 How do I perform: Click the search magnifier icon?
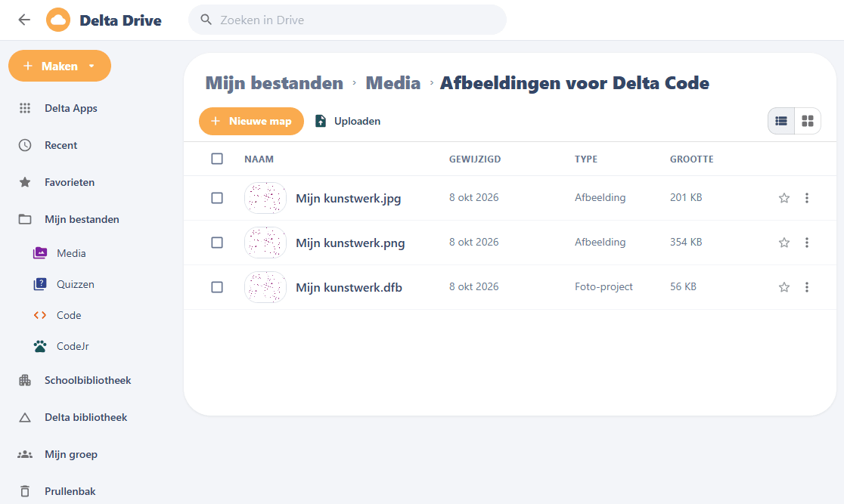coord(206,20)
